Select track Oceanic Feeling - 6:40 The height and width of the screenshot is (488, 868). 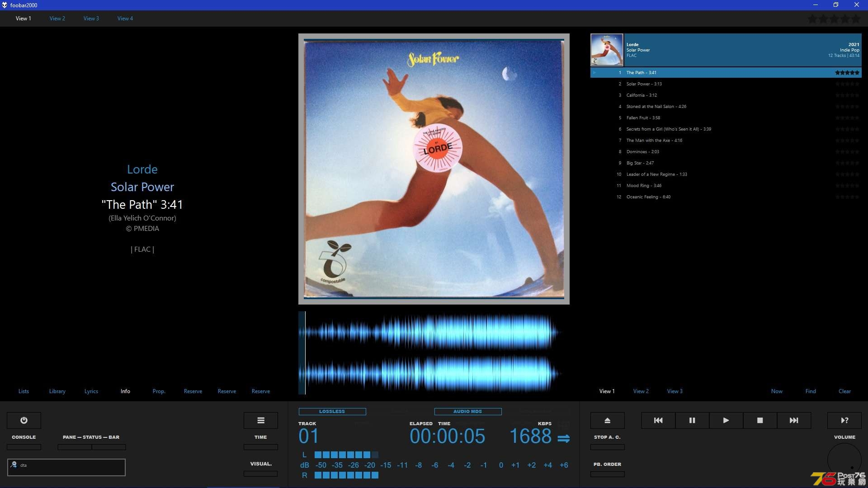click(x=726, y=197)
